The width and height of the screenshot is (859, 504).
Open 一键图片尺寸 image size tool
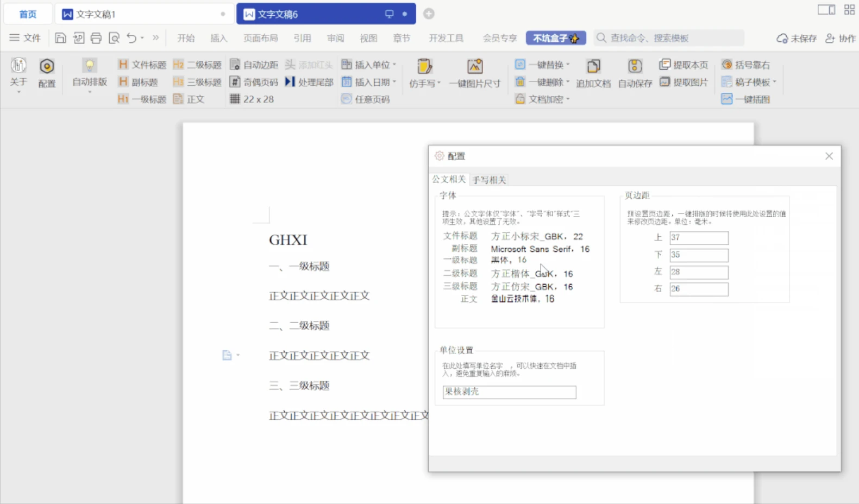[475, 73]
